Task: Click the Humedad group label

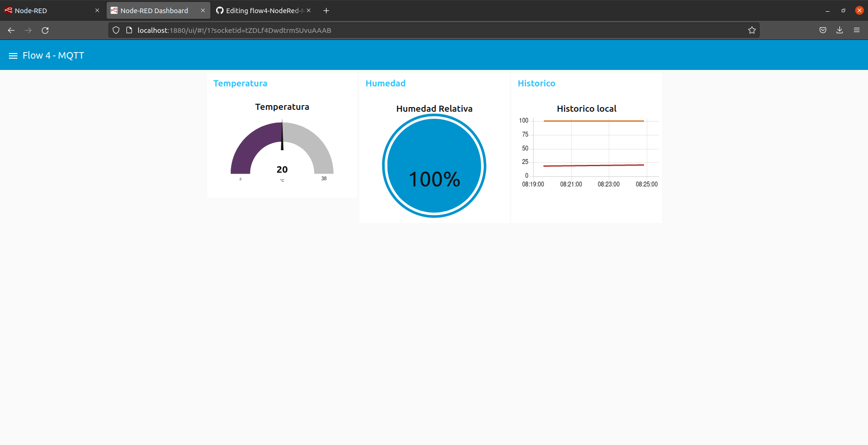Action: [x=385, y=83]
